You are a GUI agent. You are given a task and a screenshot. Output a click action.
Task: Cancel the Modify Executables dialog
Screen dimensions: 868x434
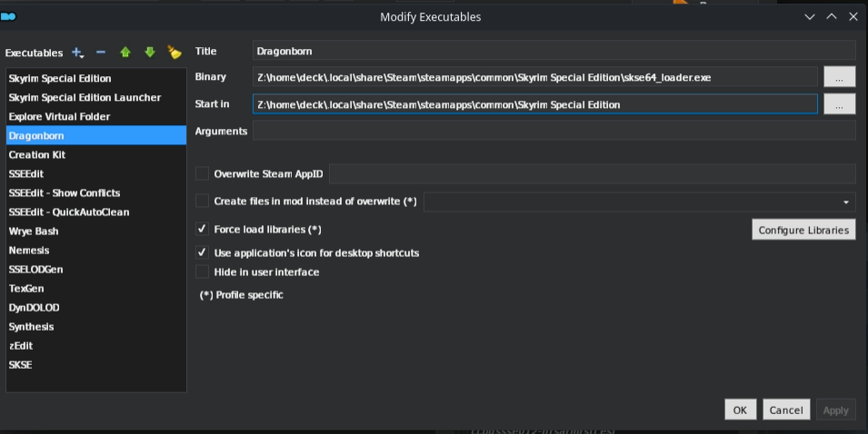coord(785,410)
